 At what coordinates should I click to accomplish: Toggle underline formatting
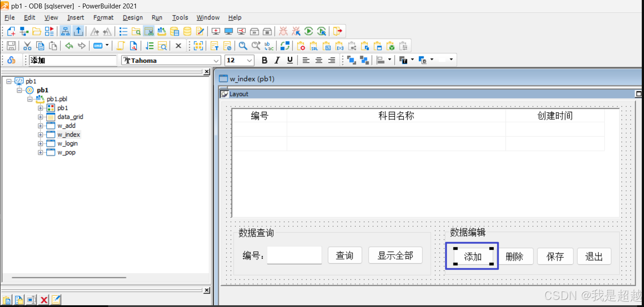(290, 60)
